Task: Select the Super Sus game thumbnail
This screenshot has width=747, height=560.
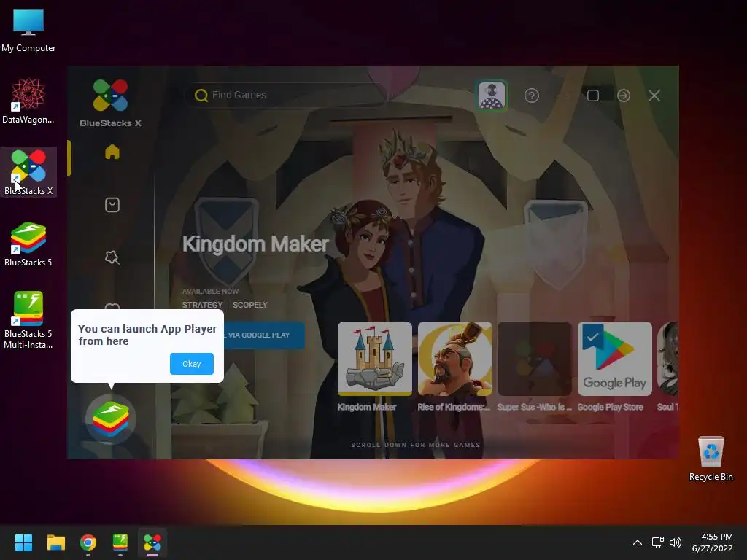Action: point(535,359)
